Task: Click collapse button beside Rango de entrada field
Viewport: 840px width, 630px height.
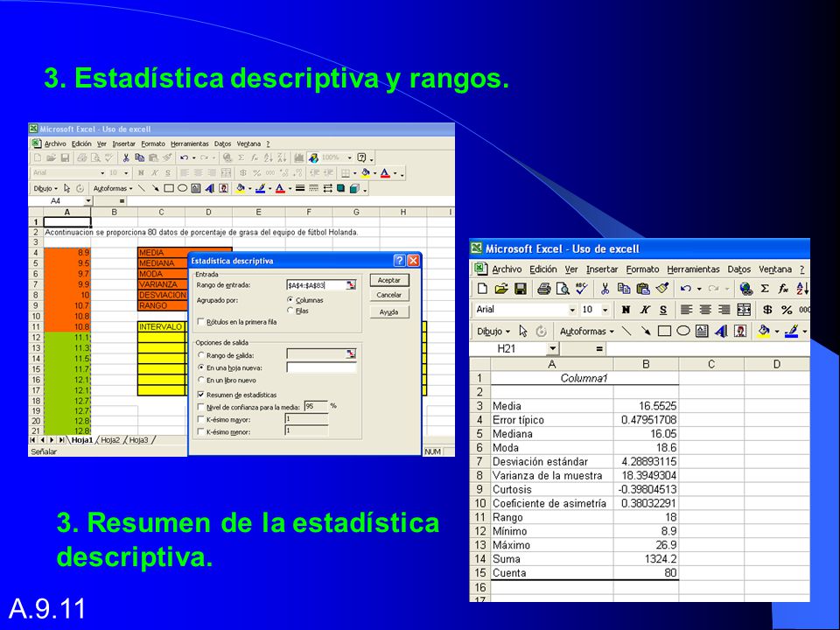Action: (x=350, y=285)
